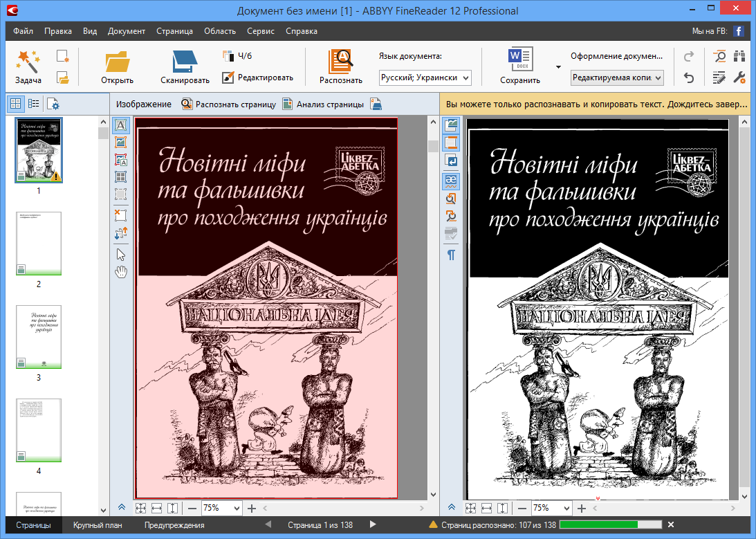Select the draw picture area tool
Screen dimensions: 756x539
coord(120,143)
